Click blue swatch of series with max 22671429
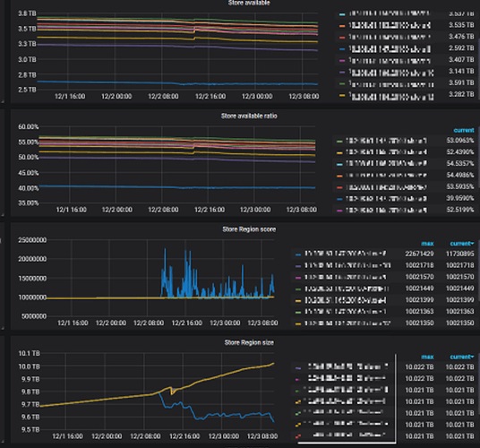The width and height of the screenshot is (480, 448). [x=298, y=254]
